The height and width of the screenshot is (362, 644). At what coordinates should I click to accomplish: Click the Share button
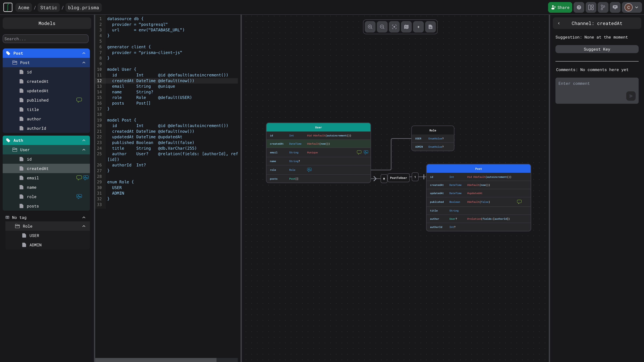click(560, 8)
